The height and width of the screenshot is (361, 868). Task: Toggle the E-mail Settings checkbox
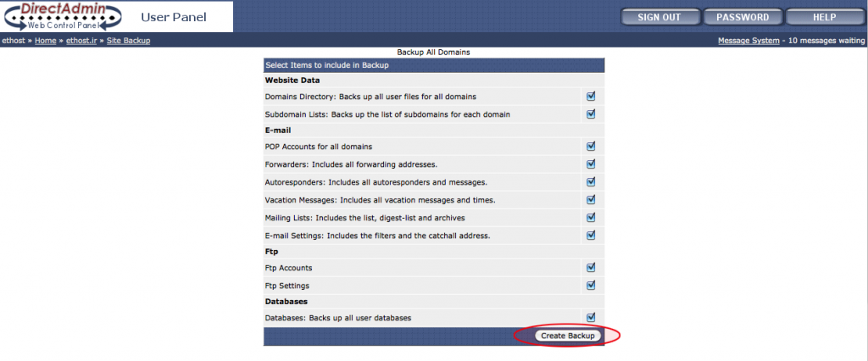coord(591,235)
